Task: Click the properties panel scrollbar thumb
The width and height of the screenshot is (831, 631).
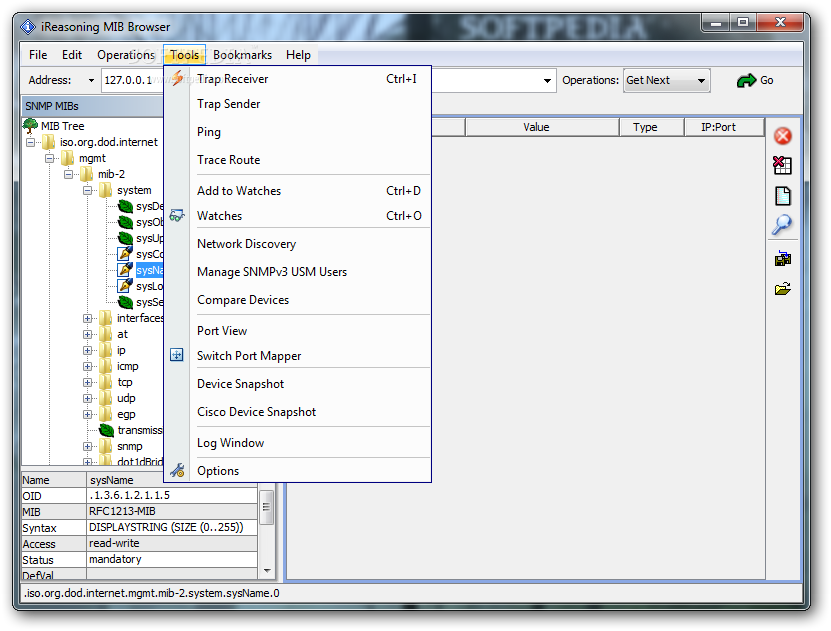Action: (267, 507)
